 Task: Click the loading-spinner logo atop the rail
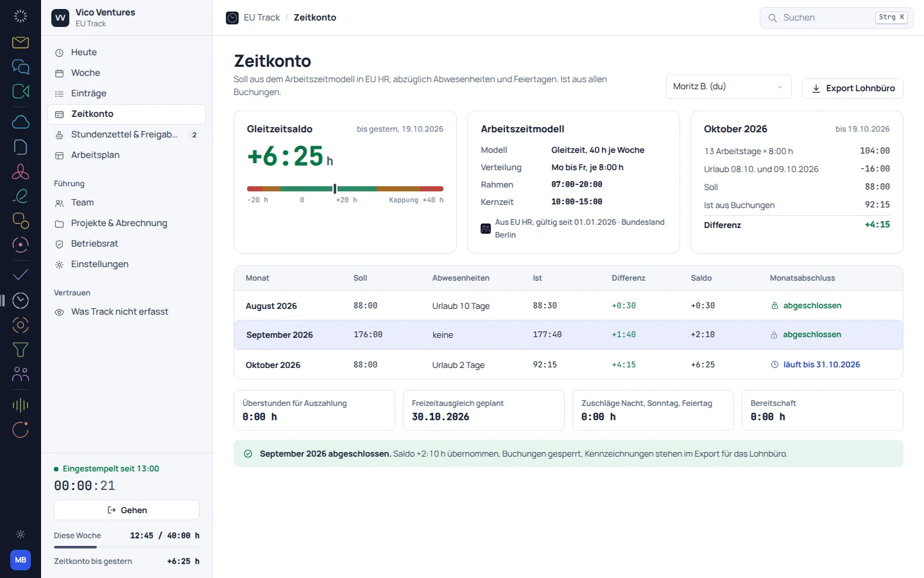[21, 17]
